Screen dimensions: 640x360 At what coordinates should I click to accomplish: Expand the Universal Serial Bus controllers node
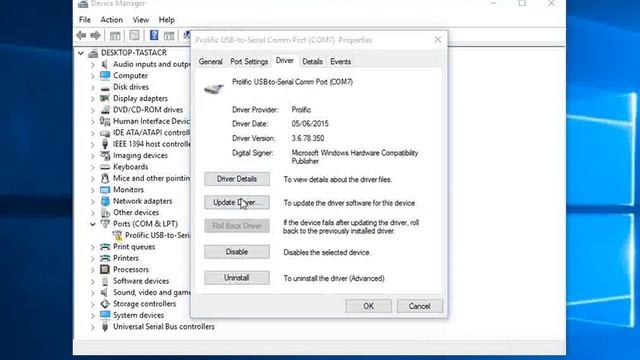93,327
